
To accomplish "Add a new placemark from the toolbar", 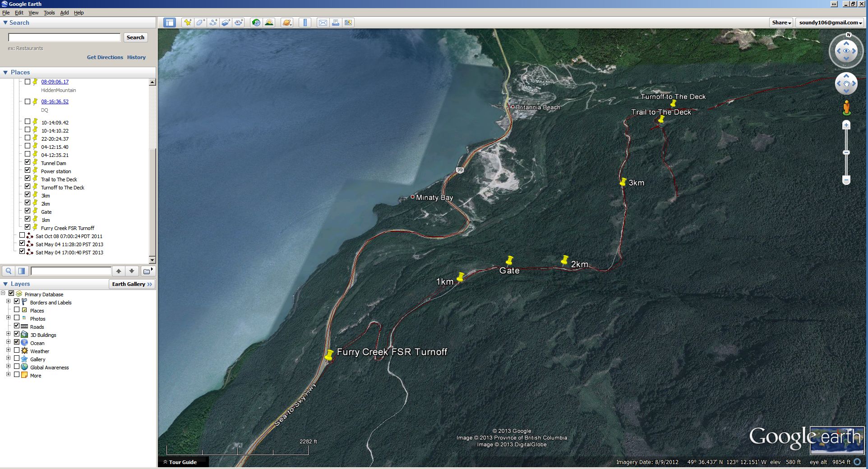I will point(188,23).
